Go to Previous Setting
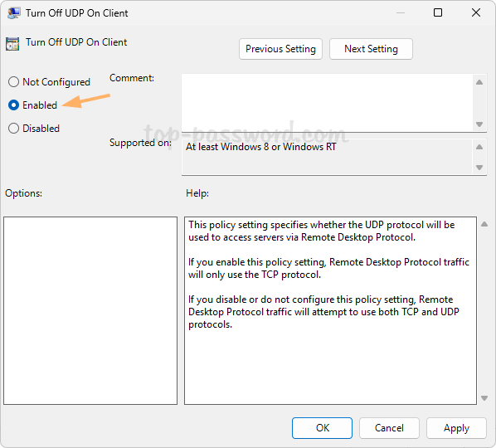The width and height of the screenshot is (496, 448). point(280,49)
